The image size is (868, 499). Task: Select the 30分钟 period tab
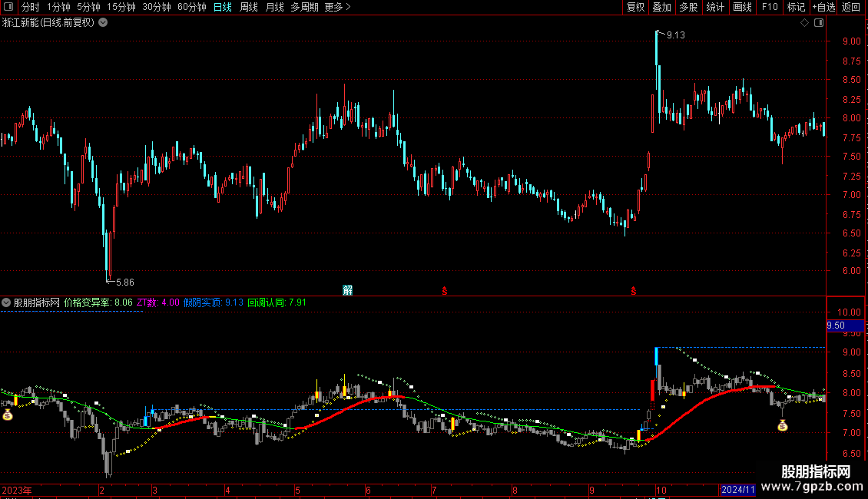(157, 7)
